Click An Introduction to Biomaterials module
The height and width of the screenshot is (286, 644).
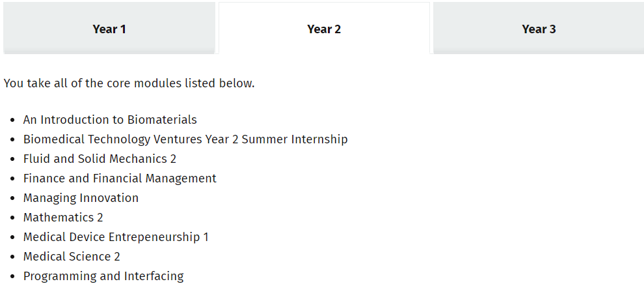coord(110,120)
